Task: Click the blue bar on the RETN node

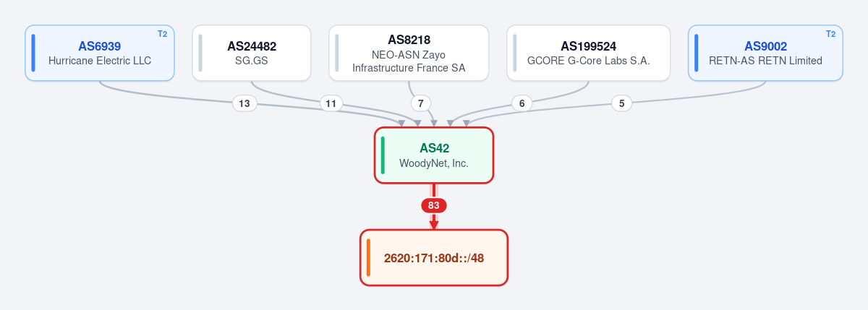Action: (696, 53)
